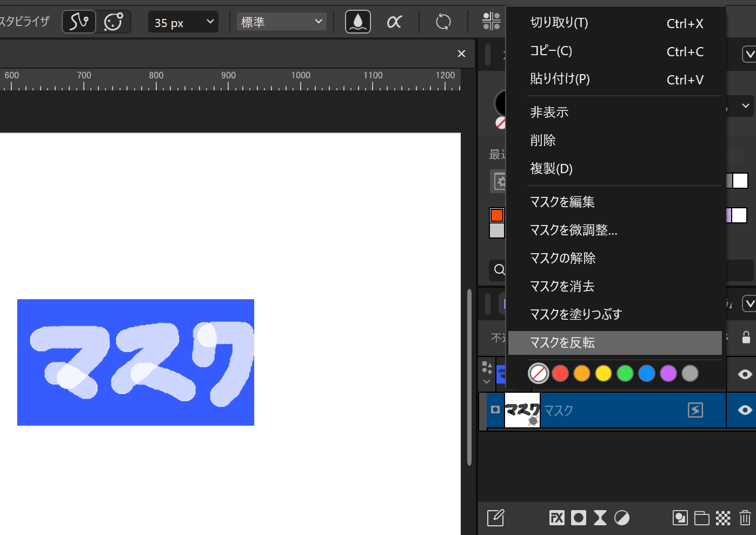Click the edit-all-layers pencil icon

click(x=495, y=518)
